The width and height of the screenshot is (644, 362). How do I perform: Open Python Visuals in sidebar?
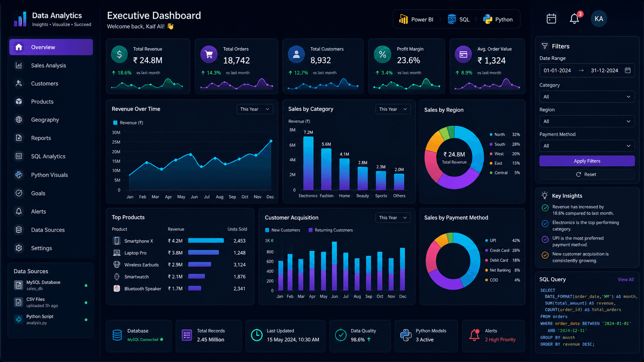(x=51, y=175)
